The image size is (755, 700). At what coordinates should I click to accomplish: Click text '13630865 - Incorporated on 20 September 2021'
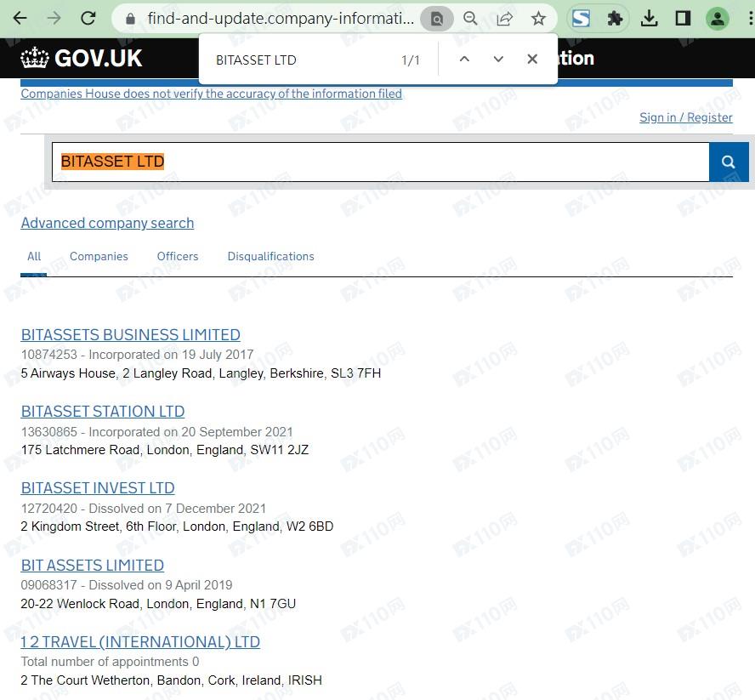click(x=156, y=432)
